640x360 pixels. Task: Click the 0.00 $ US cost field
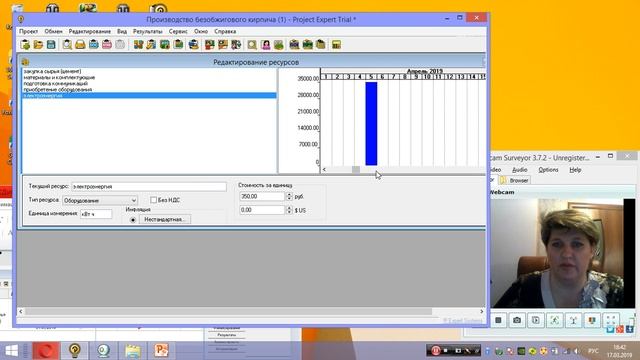[262, 210]
